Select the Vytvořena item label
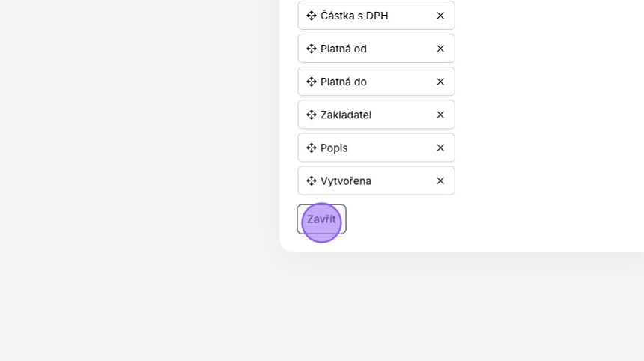Viewport: 644px width, 361px height. (346, 181)
